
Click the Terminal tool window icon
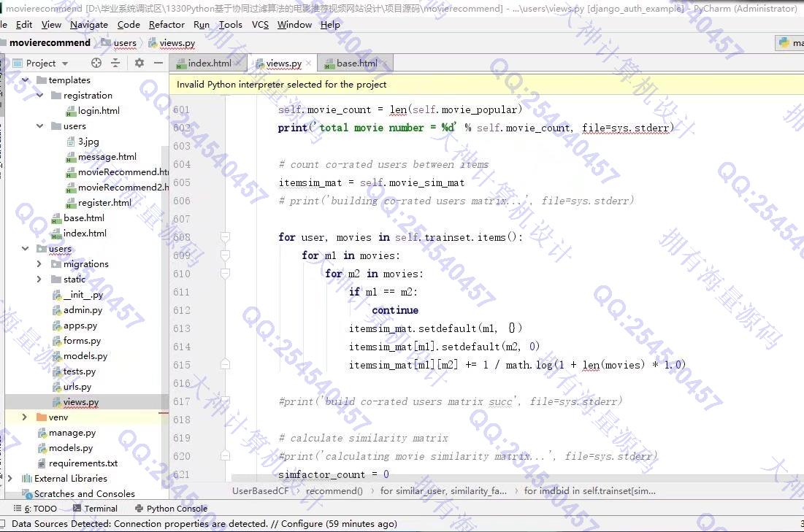point(77,509)
